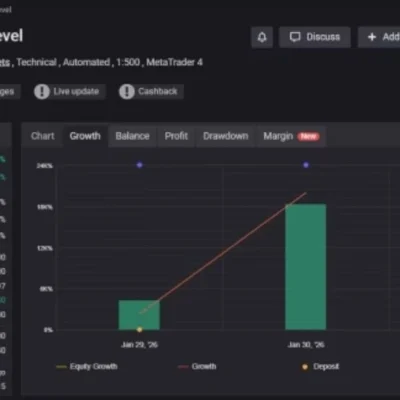Open the Balance tab
Image resolution: width=400 pixels, height=400 pixels.
coord(132,136)
